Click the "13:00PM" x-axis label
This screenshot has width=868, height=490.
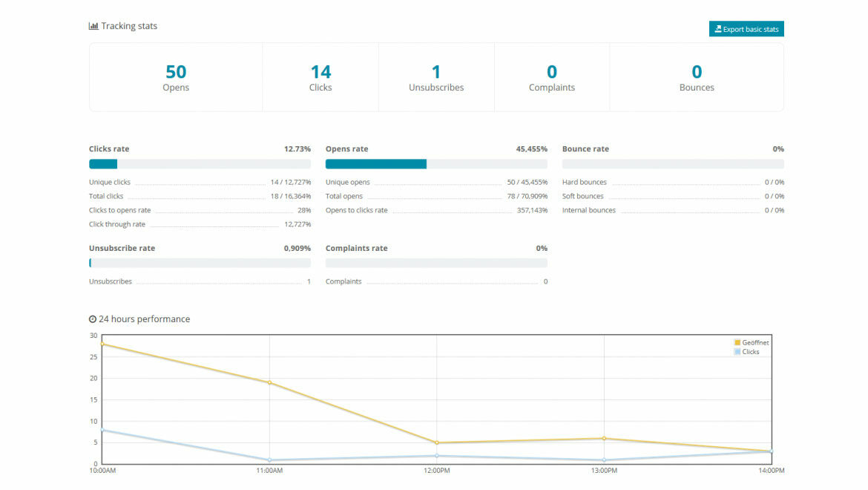[x=604, y=471]
